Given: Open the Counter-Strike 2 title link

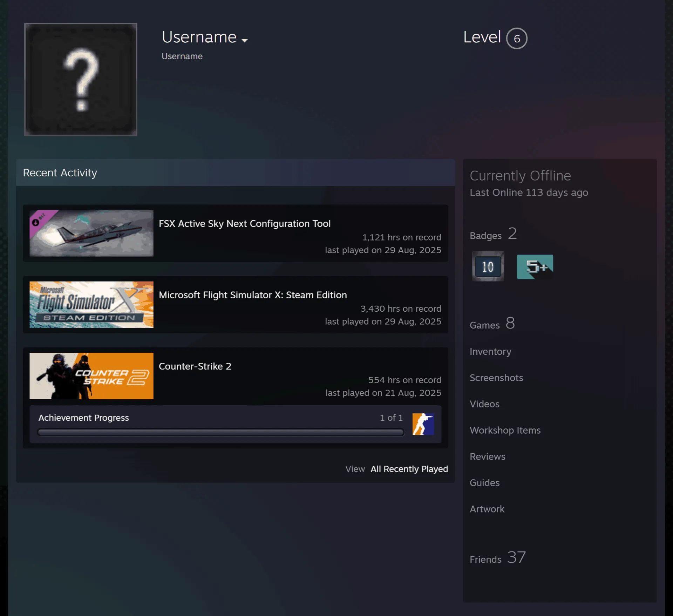Looking at the screenshot, I should point(195,366).
